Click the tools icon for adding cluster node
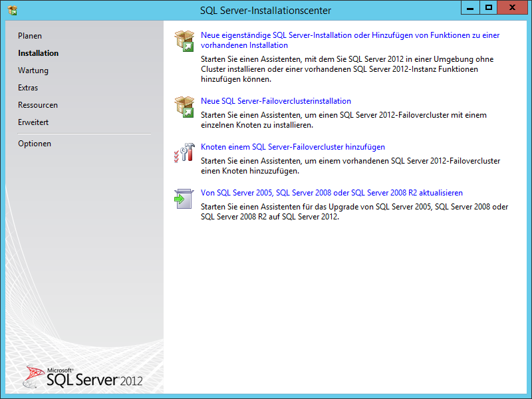Screen dimensions: 532x399 184,152
